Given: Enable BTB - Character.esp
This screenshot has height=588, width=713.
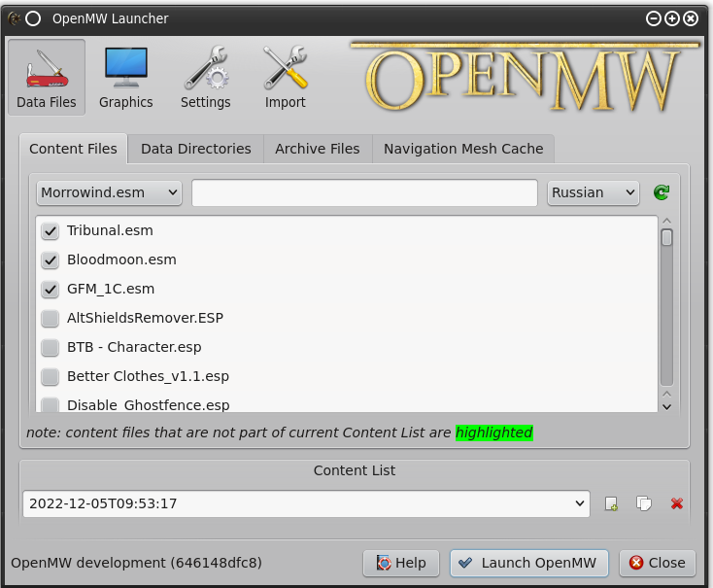Looking at the screenshot, I should click(x=50, y=348).
